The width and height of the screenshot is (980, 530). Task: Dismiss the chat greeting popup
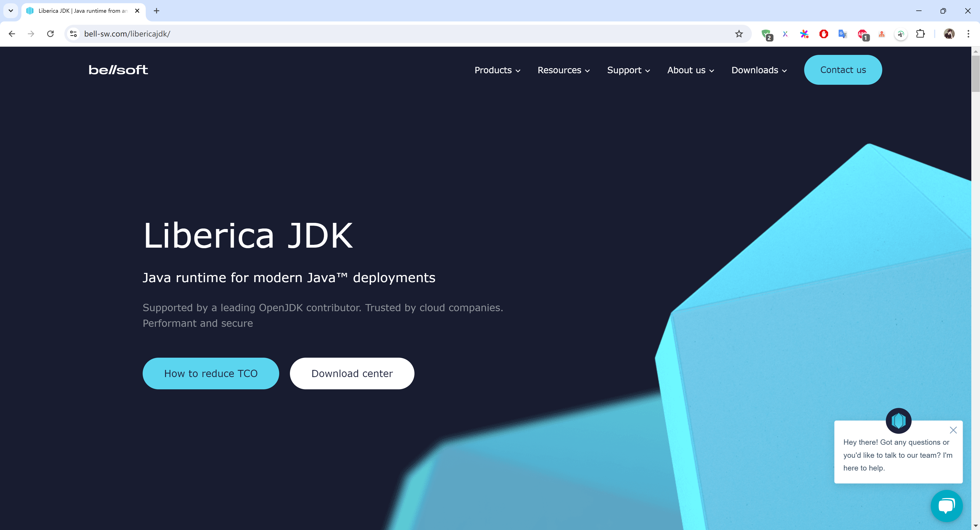953,430
